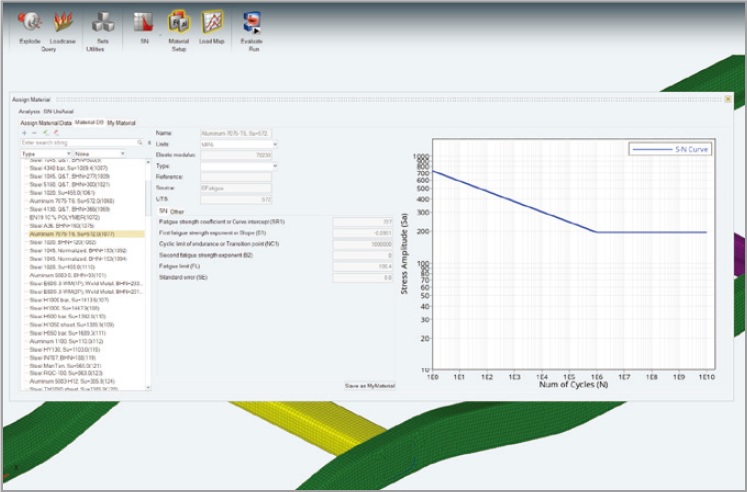Image resolution: width=747 pixels, height=492 pixels.
Task: Click the Save as MyMaterial button
Action: tap(369, 385)
